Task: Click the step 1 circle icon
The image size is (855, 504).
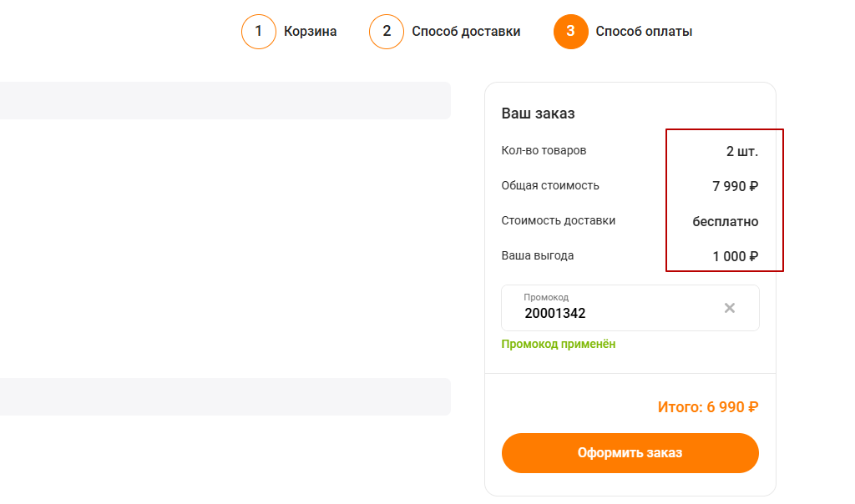Action: point(259,32)
